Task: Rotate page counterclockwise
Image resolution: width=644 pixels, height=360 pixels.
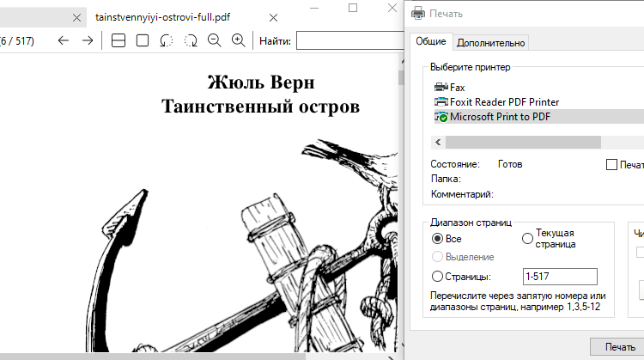Action: pos(167,40)
